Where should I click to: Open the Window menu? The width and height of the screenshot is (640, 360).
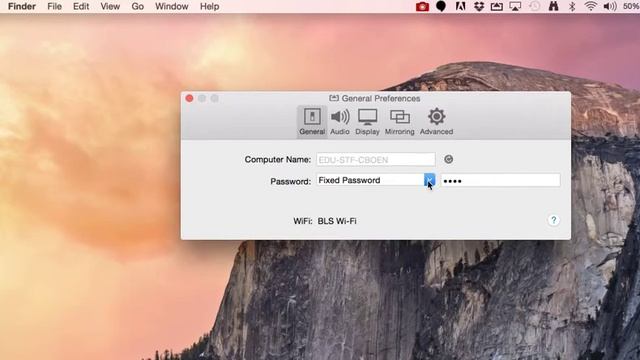pyautogui.click(x=171, y=7)
